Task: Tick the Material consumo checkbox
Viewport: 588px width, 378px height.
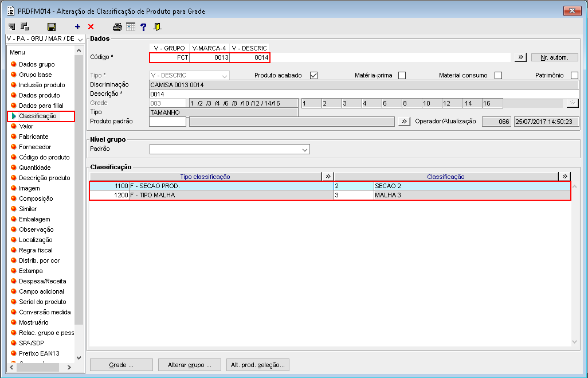Action: tap(499, 76)
